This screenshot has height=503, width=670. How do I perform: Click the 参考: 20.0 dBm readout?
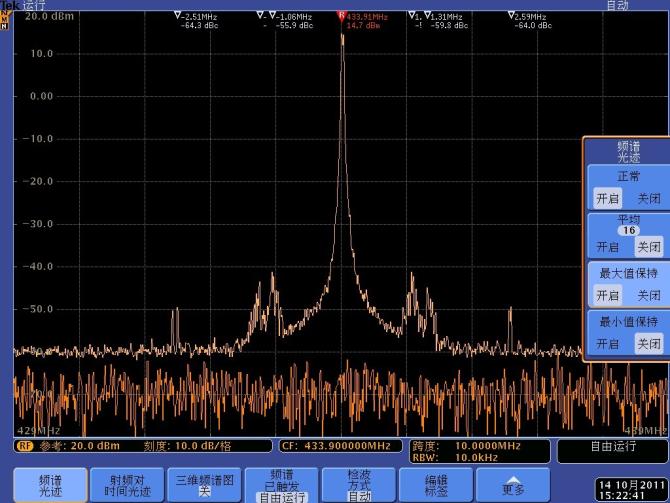click(x=80, y=446)
